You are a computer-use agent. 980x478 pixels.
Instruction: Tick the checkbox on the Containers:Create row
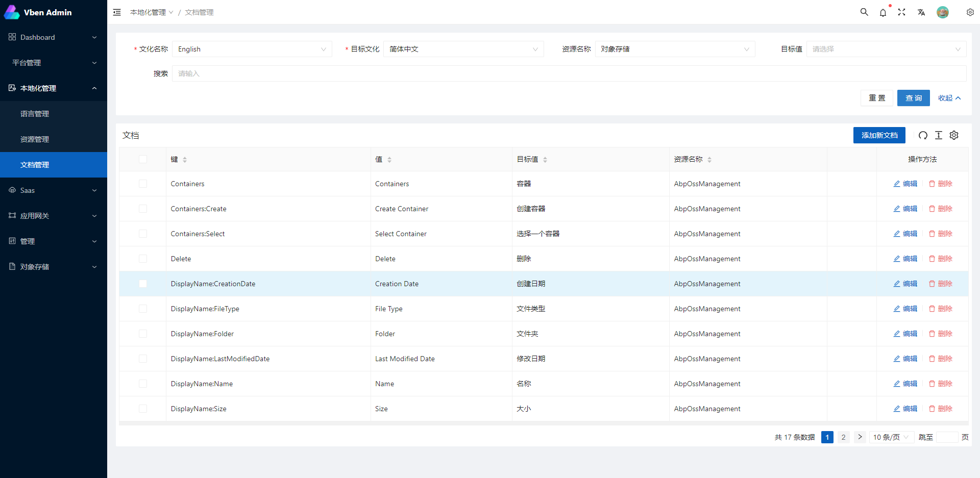143,209
